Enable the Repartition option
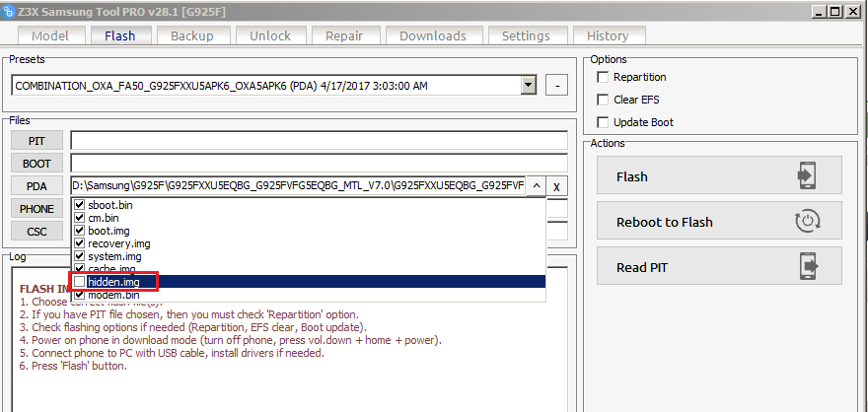This screenshot has height=412, width=868. click(x=603, y=78)
